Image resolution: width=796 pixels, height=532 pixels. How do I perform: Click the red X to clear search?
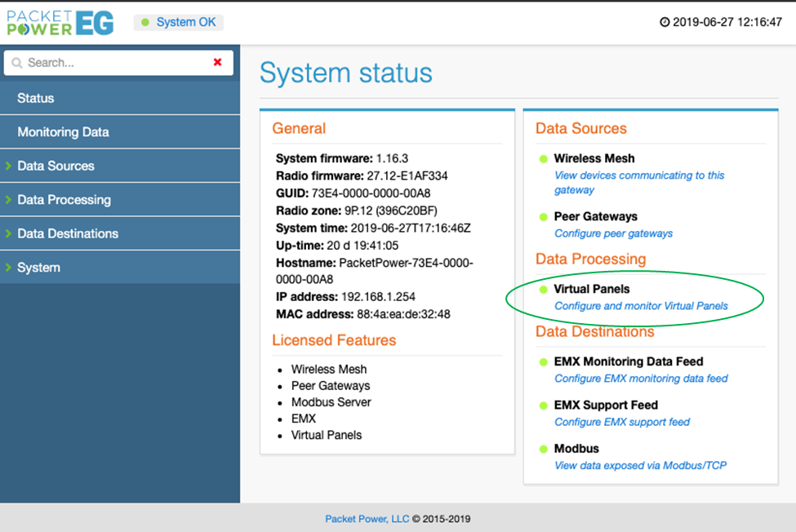[x=217, y=62]
